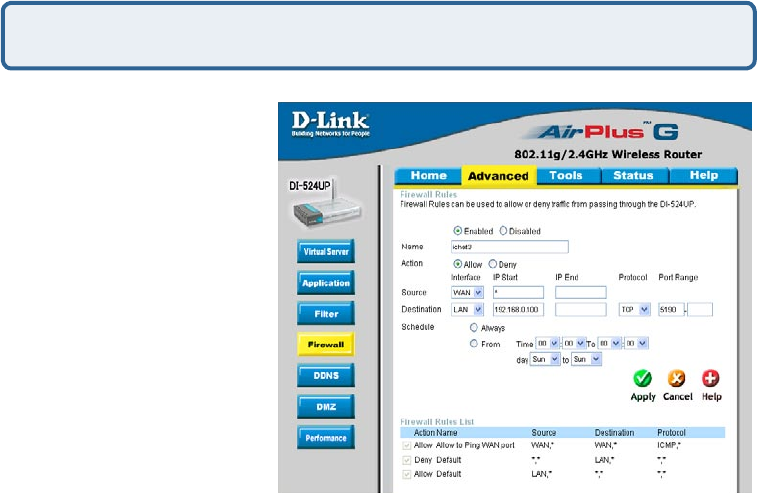Click the ICMP,* protocol cell
The image size is (757, 493).
pyautogui.click(x=669, y=445)
